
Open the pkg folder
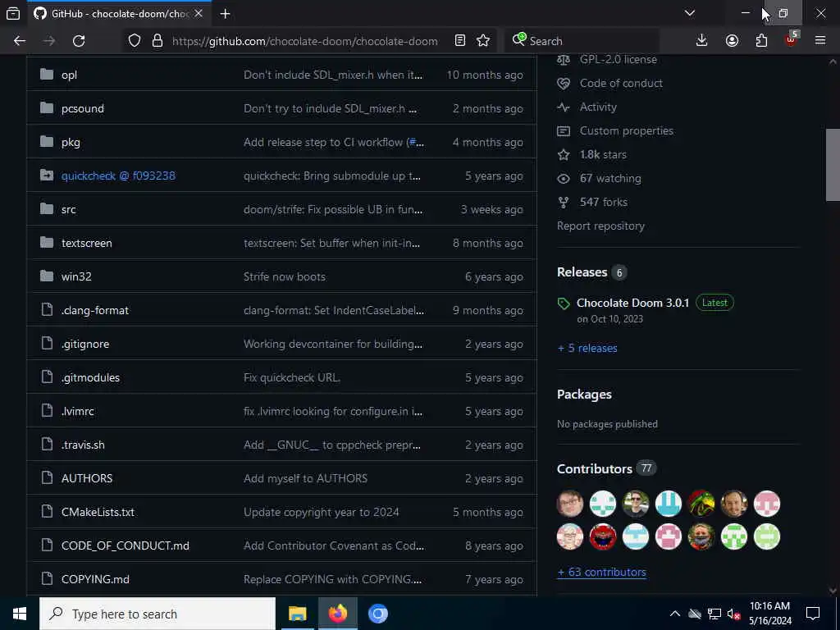71,143
